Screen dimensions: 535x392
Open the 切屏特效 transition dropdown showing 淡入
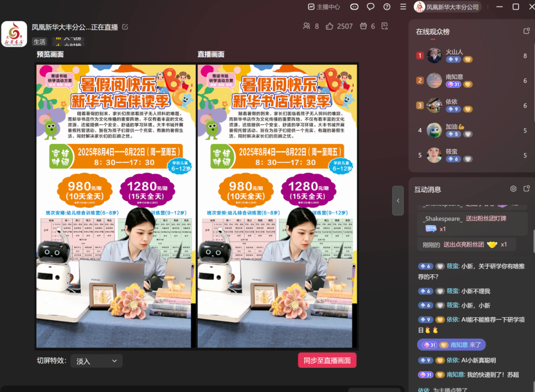tap(96, 361)
